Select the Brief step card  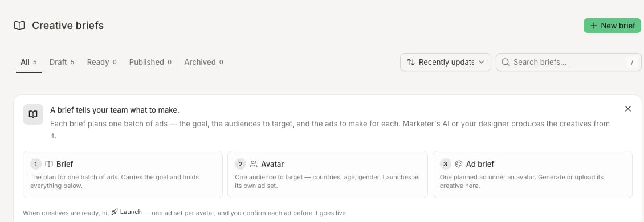point(123,174)
